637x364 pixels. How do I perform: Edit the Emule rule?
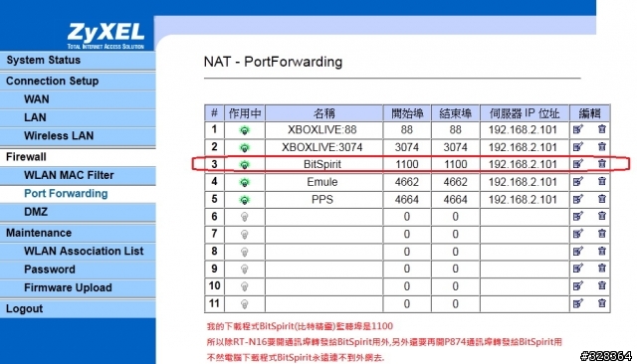point(577,181)
